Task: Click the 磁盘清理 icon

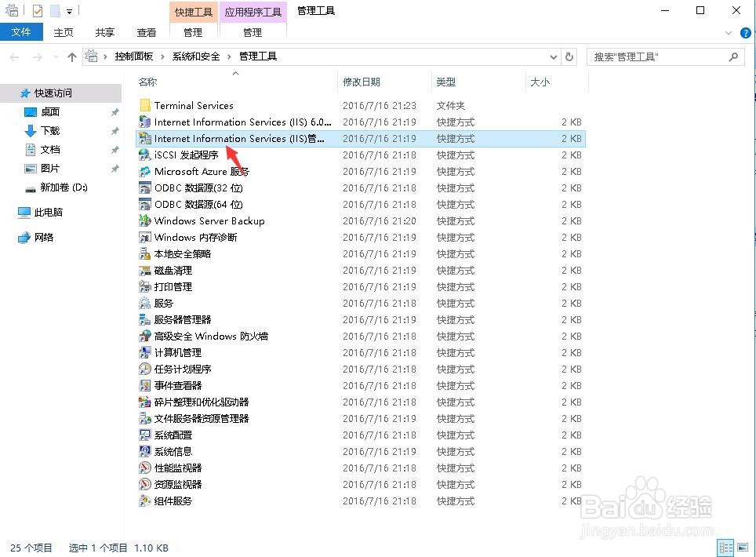Action: pyautogui.click(x=145, y=270)
